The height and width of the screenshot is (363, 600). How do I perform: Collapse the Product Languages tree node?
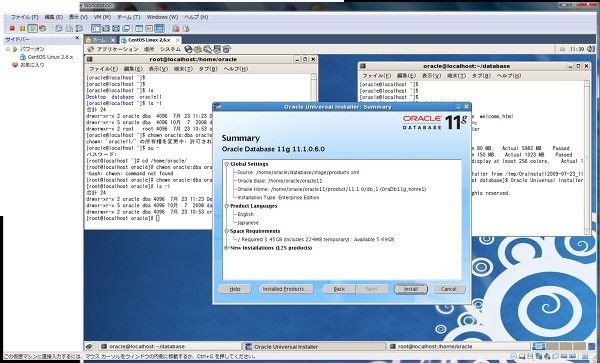[x=227, y=206]
